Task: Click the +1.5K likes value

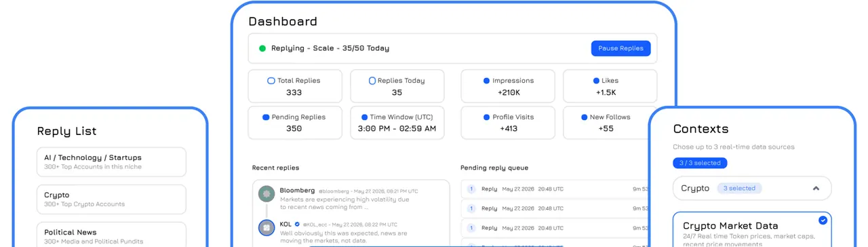Action: pos(606,92)
